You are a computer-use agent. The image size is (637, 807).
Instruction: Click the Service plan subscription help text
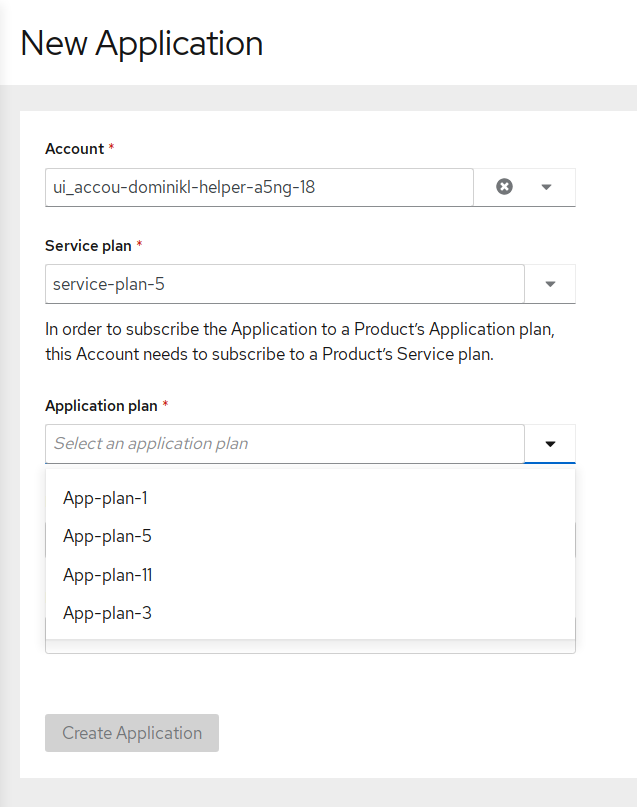pos(296,342)
